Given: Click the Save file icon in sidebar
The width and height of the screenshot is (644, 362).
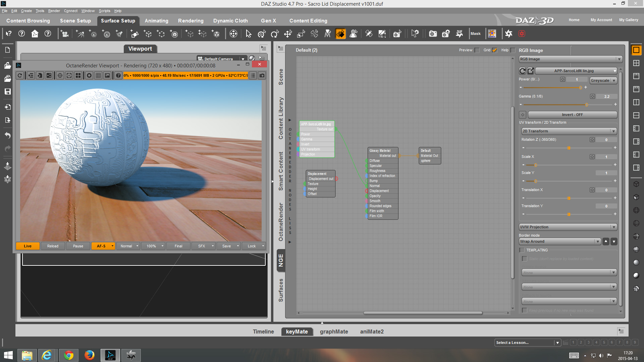Looking at the screenshot, I should 8,92.
